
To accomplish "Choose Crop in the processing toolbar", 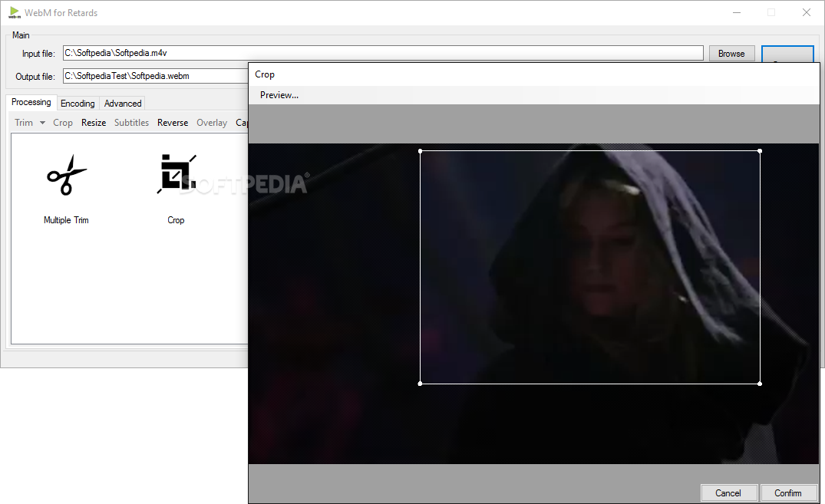I will tap(63, 123).
